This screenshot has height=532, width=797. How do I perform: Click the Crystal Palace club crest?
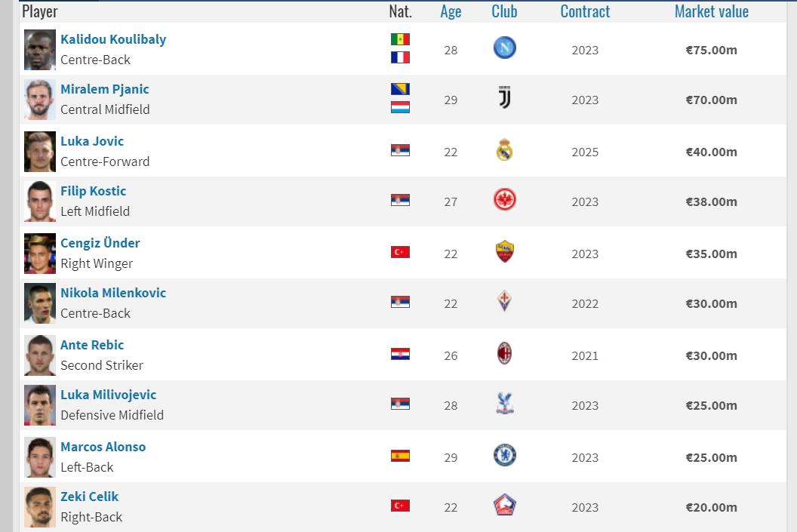coord(504,404)
